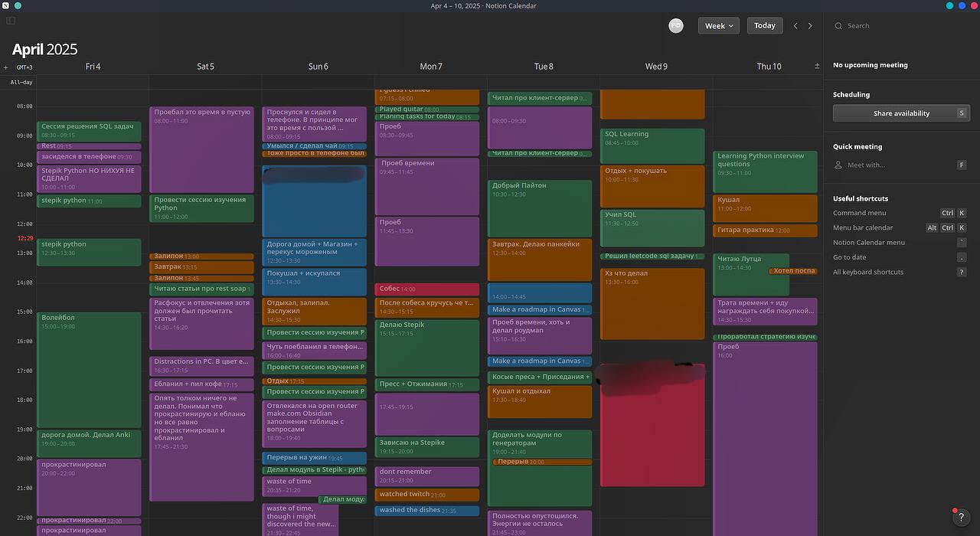The width and height of the screenshot is (980, 536).
Task: Open the red Собес event on Monday
Action: (426, 289)
